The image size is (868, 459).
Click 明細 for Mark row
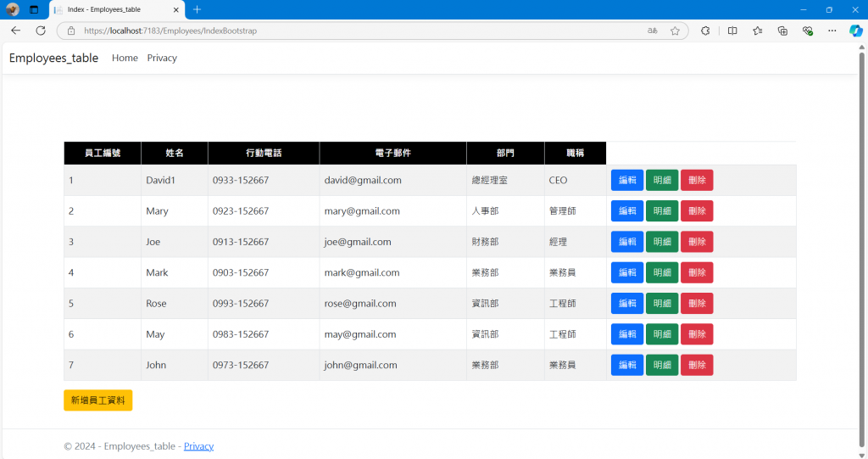point(662,272)
